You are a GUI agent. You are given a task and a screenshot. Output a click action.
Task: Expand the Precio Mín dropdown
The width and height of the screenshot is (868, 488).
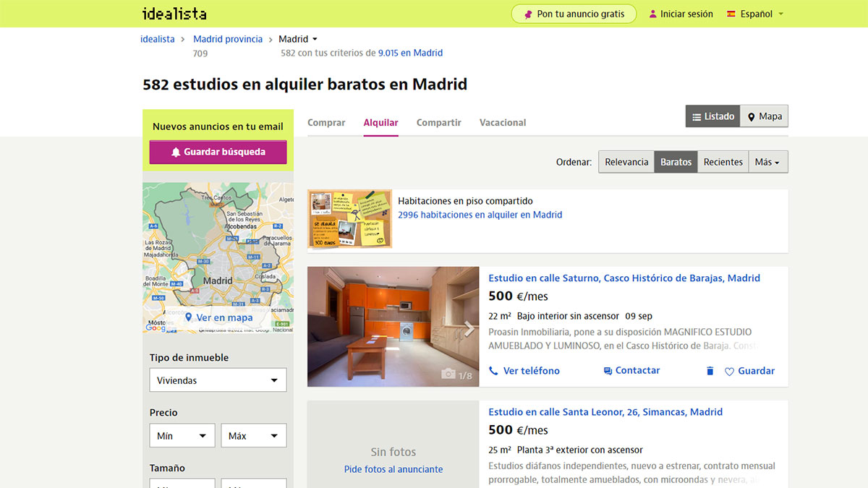(x=182, y=436)
